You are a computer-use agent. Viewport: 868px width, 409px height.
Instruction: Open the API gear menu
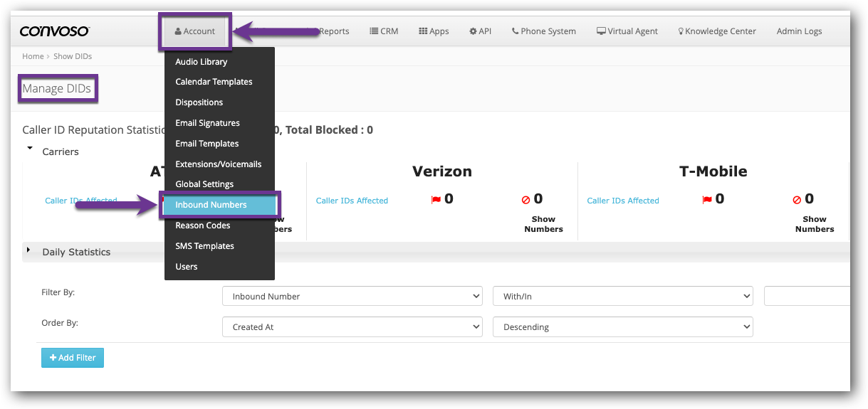[x=480, y=31]
